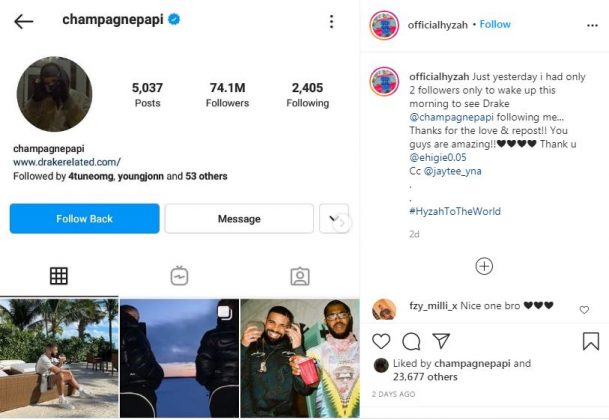View the 74.1M Followers list

227,95
